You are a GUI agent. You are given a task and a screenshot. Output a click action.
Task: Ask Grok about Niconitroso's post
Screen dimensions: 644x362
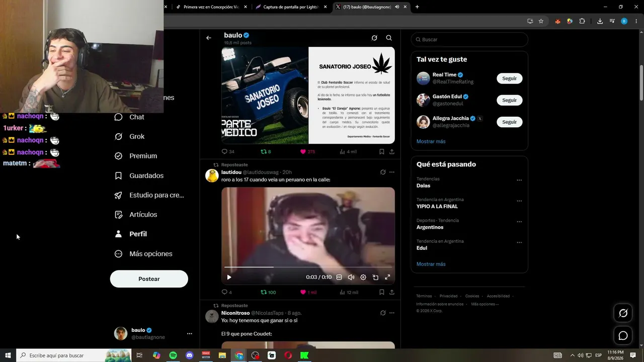tap(383, 313)
